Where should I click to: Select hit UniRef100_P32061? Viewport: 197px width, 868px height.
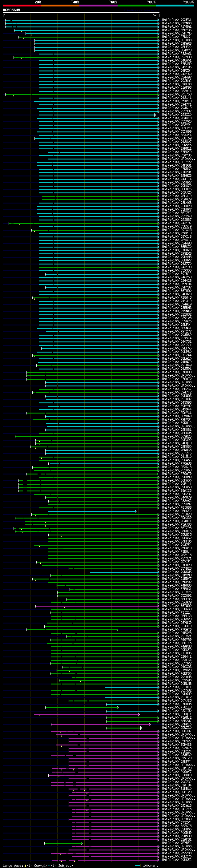[x=177, y=54]
